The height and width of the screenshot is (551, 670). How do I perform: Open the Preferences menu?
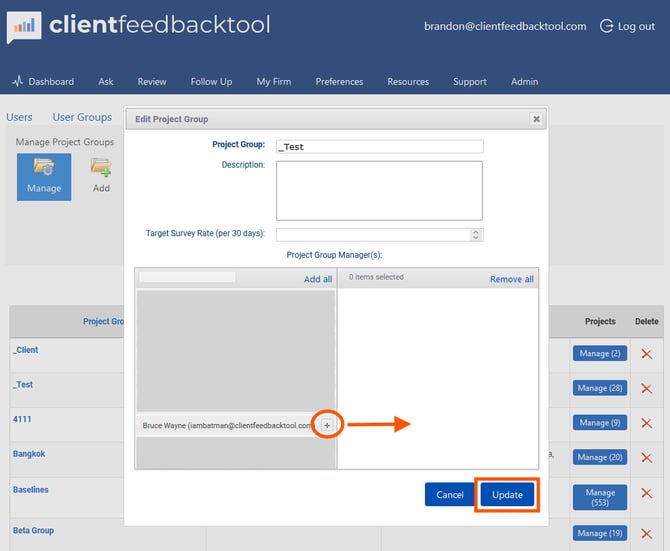tap(339, 82)
